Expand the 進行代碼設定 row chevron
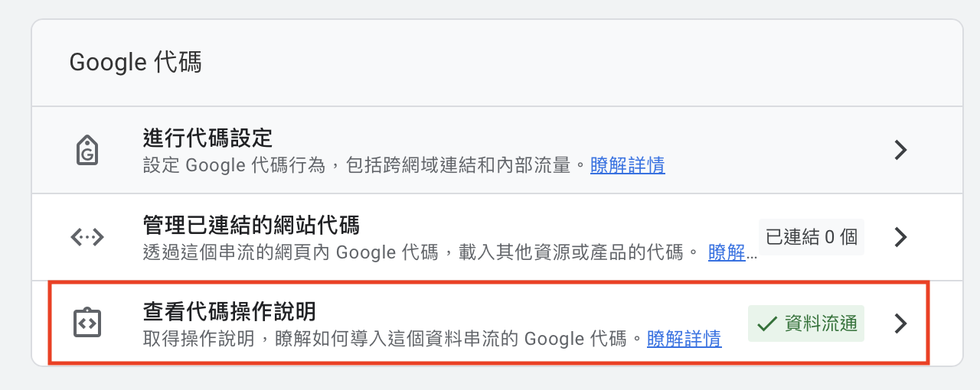980x390 pixels. 901,150
